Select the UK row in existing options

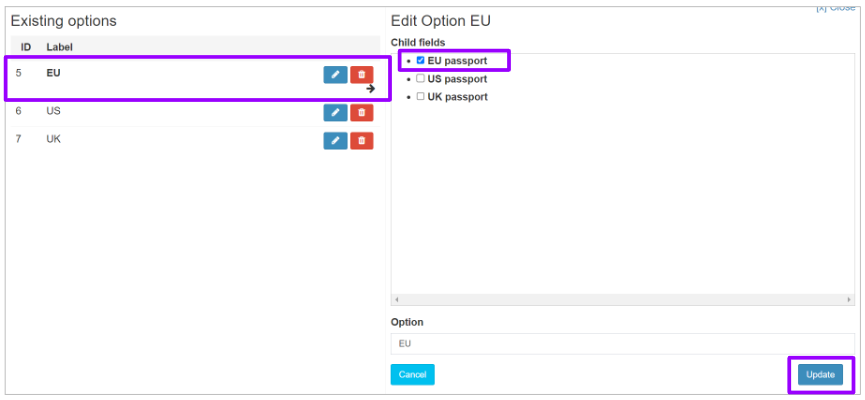point(195,141)
